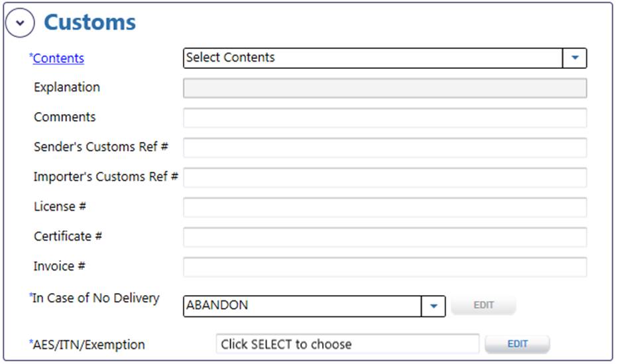Focus the Certificate # input box
Image resolution: width=618 pixels, height=364 pixels.
(x=385, y=237)
